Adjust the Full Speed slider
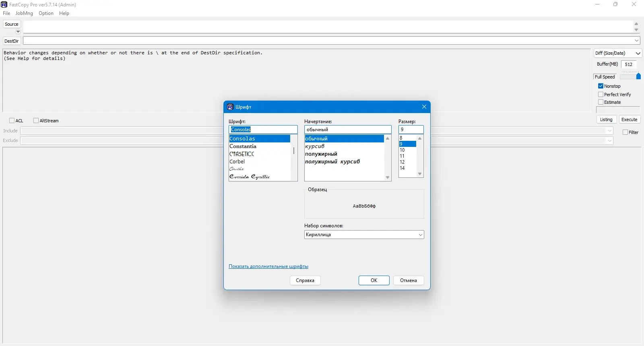 click(638, 76)
